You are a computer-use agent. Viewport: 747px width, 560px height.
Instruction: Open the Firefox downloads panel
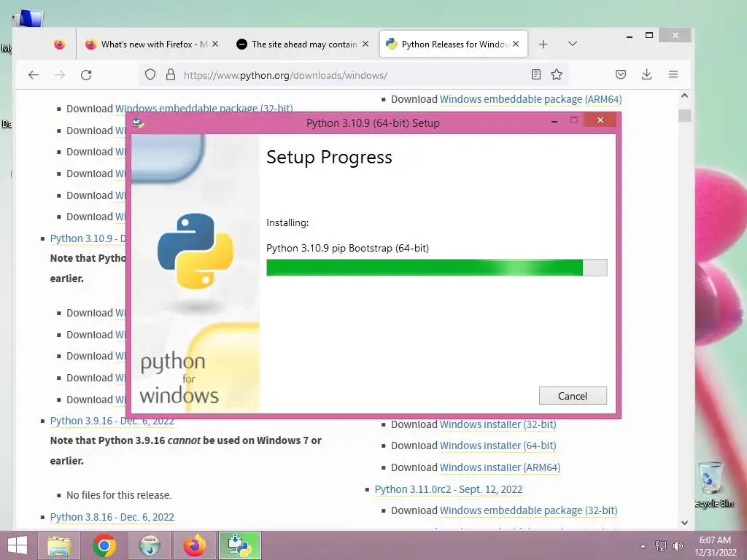(646, 74)
